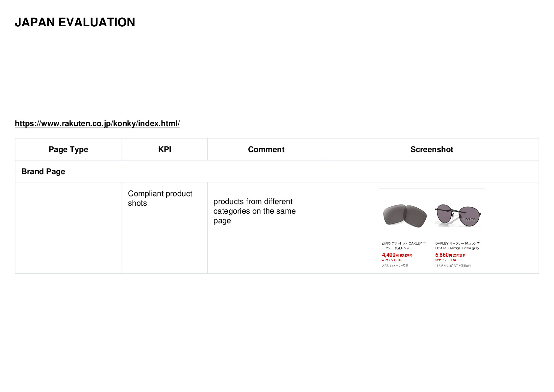Image resolution: width=554 pixels, height=392 pixels.
Task: Open the OO4146 Terrigal Prizm grey title
Action: click(x=457, y=246)
